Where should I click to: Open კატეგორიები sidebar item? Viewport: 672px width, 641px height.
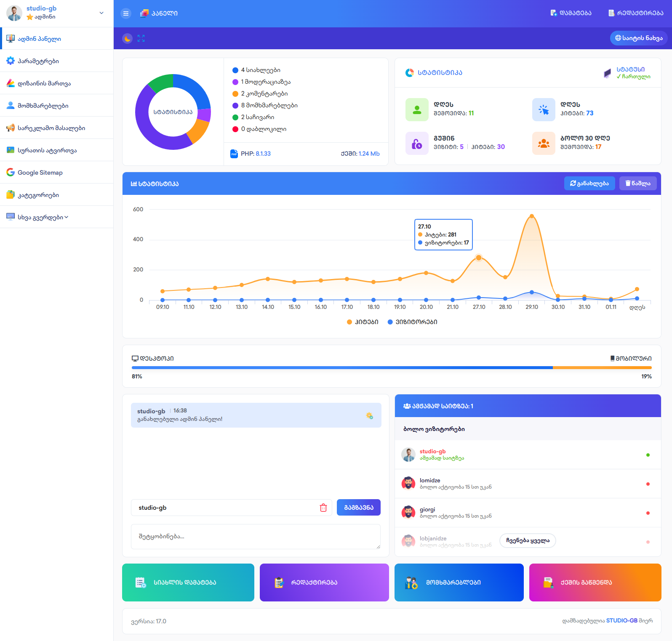38,195
